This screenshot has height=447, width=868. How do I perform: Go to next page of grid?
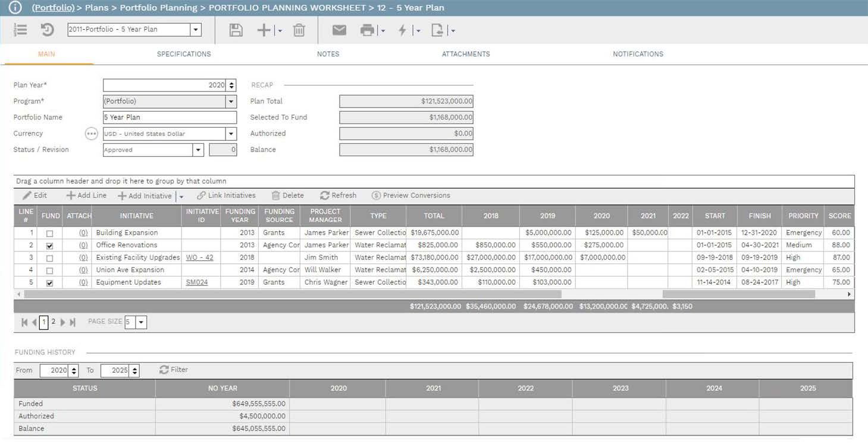63,322
